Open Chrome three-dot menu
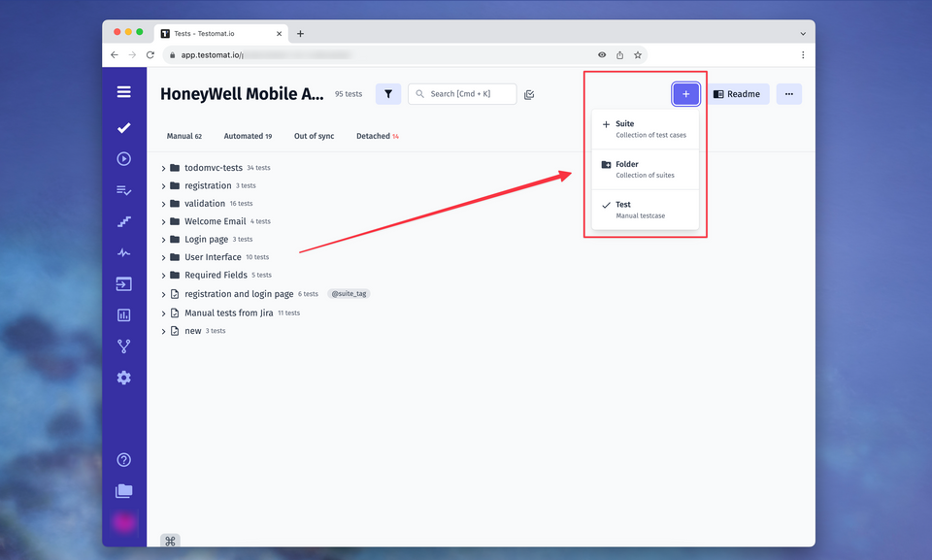Image resolution: width=932 pixels, height=560 pixels. (803, 54)
